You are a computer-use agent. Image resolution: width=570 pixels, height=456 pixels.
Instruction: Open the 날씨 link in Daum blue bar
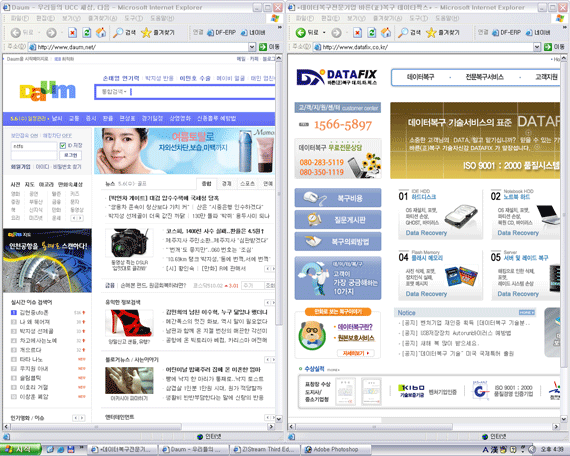(57, 119)
